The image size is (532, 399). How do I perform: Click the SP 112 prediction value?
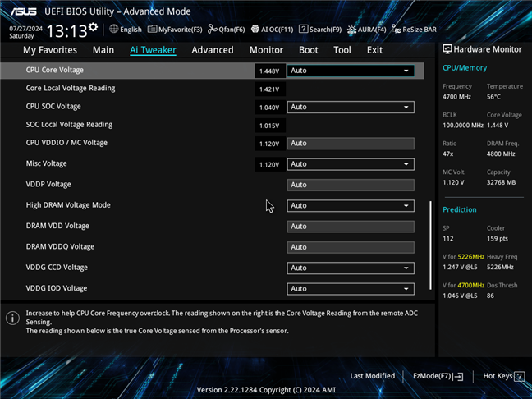coord(448,239)
